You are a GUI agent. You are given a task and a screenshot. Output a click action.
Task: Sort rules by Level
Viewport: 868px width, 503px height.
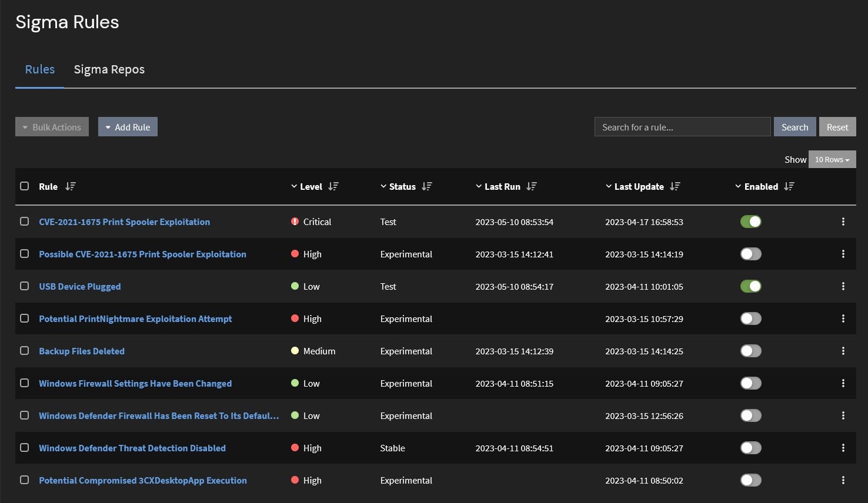point(333,186)
